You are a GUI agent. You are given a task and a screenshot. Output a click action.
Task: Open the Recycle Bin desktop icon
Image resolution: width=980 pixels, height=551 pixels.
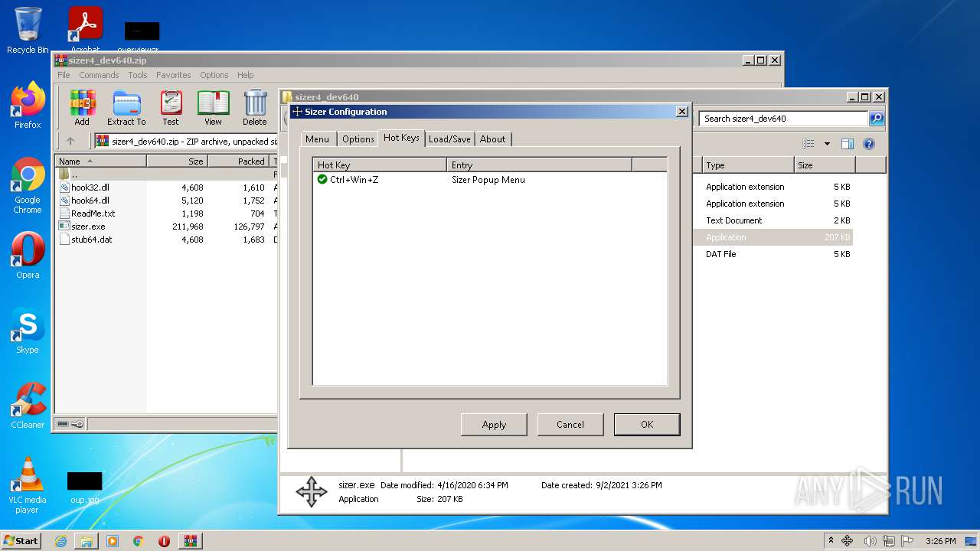coord(28,31)
